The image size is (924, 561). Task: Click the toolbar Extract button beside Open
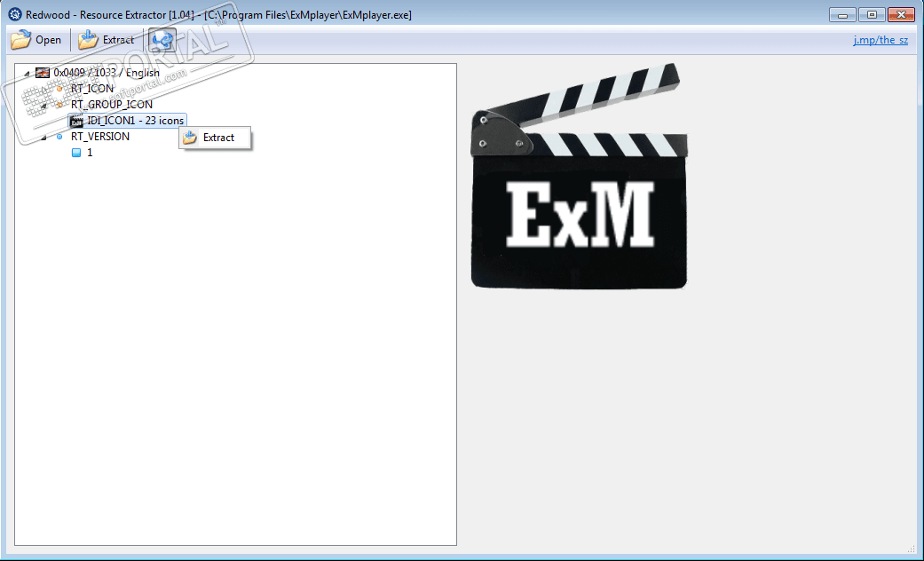coord(107,40)
